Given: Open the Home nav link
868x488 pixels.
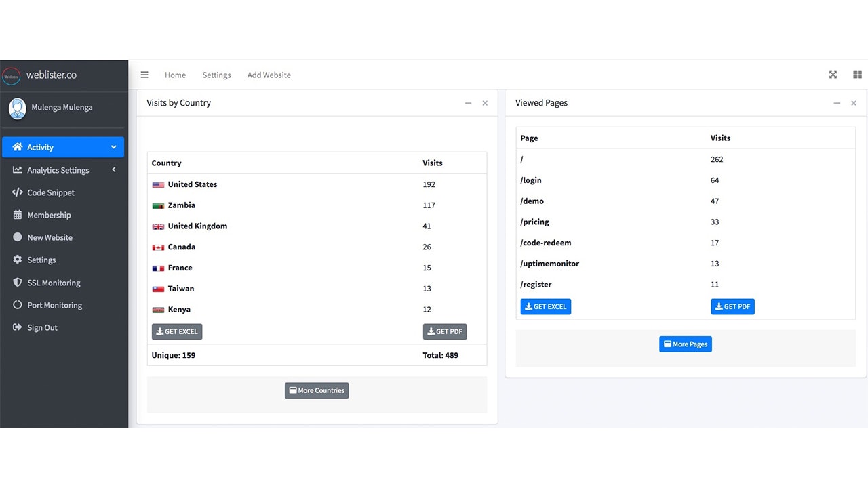Looking at the screenshot, I should 175,75.
